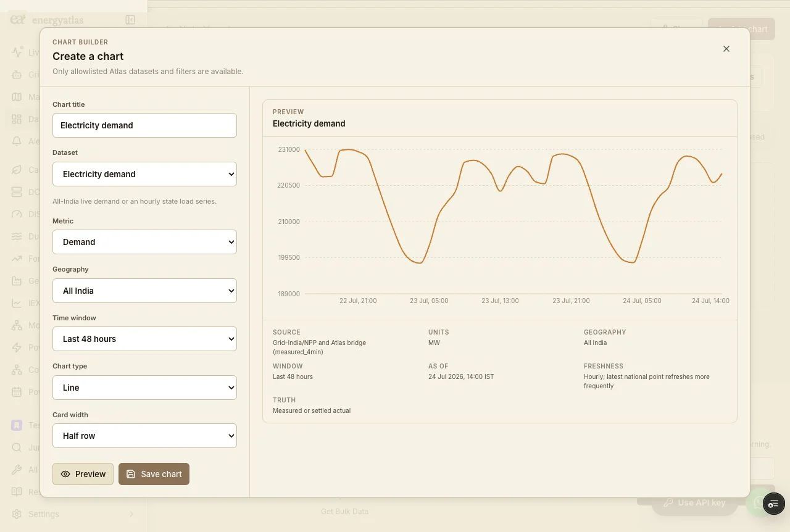The width and height of the screenshot is (790, 532).
Task: Open the Power lightning-bolt icon in sidebar
Action: (x=17, y=347)
